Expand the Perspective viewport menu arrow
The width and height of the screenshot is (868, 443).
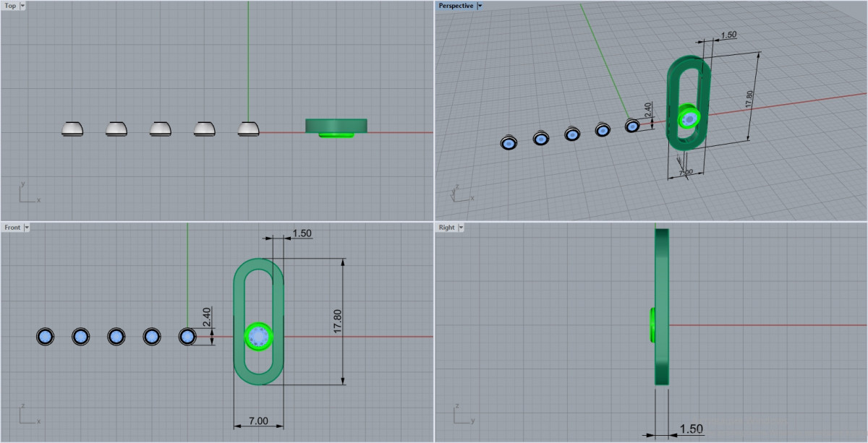coord(480,6)
